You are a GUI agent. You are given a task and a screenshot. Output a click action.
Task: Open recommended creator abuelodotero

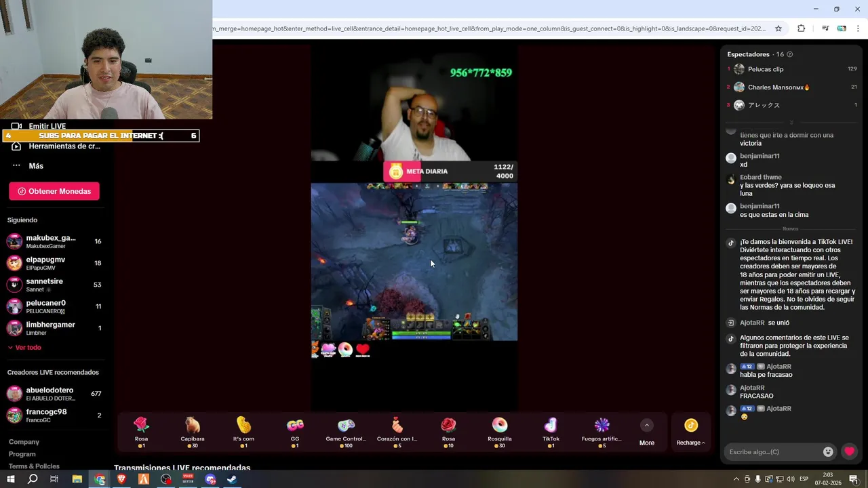click(54, 394)
